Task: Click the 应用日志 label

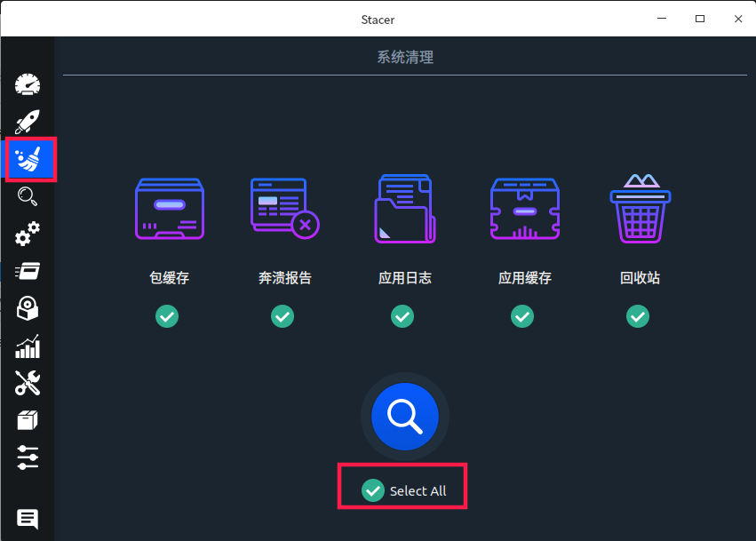Action: click(x=405, y=278)
